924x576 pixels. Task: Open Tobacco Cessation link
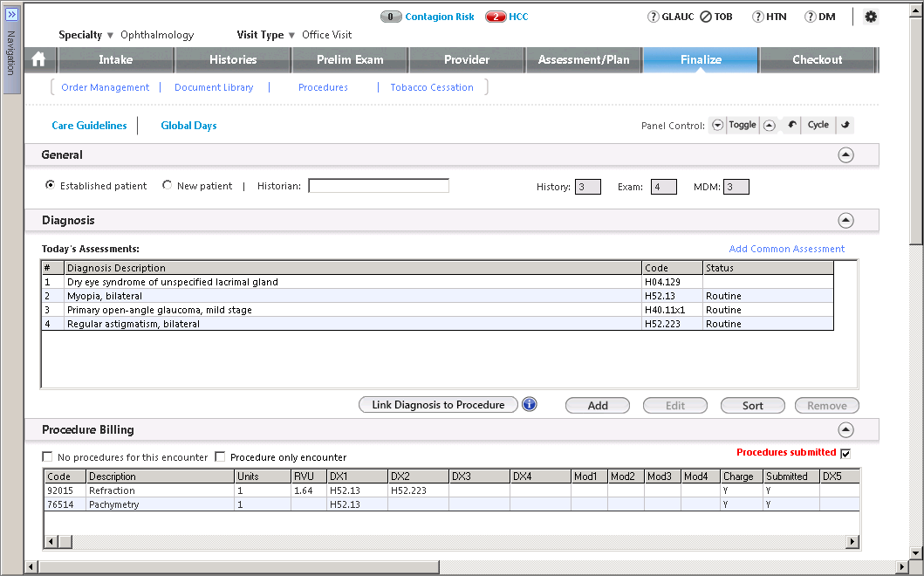click(x=432, y=87)
